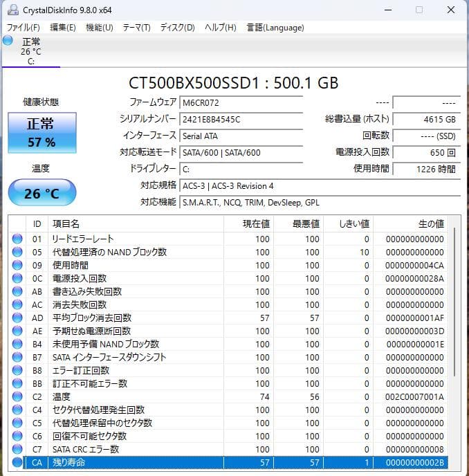
Task: Click raw value 002C0007001A in 温度 row
Action: pos(414,396)
